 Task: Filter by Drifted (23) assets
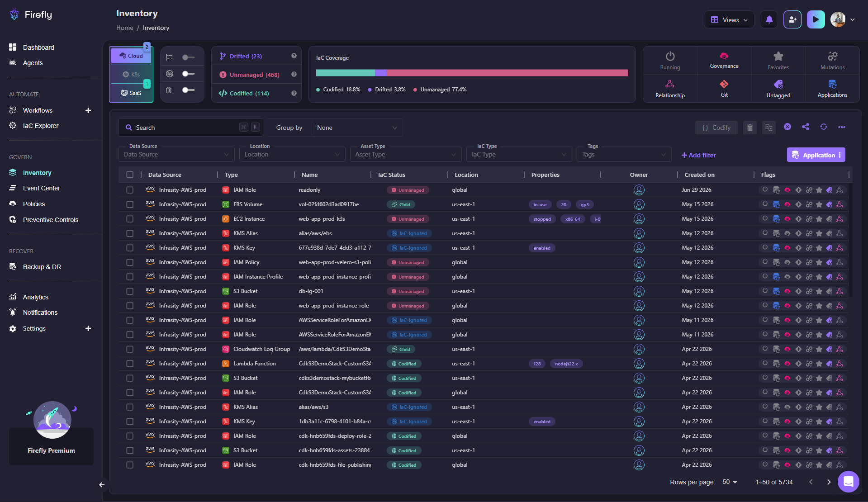coord(246,56)
